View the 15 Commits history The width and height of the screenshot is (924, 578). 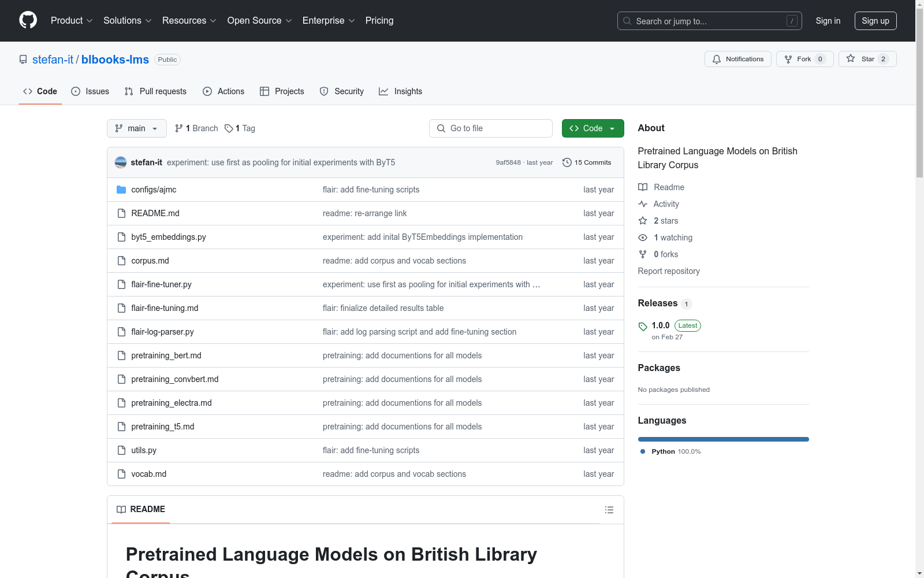pyautogui.click(x=587, y=162)
